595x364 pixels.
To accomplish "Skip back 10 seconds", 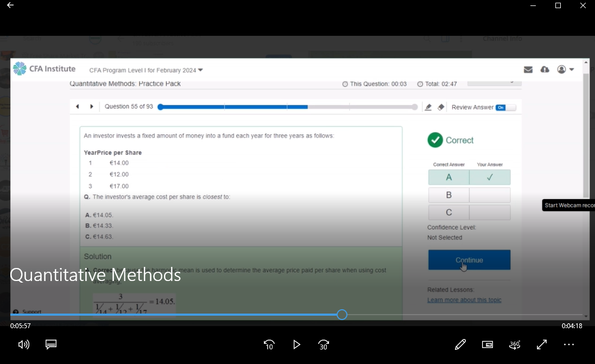I will click(x=269, y=344).
